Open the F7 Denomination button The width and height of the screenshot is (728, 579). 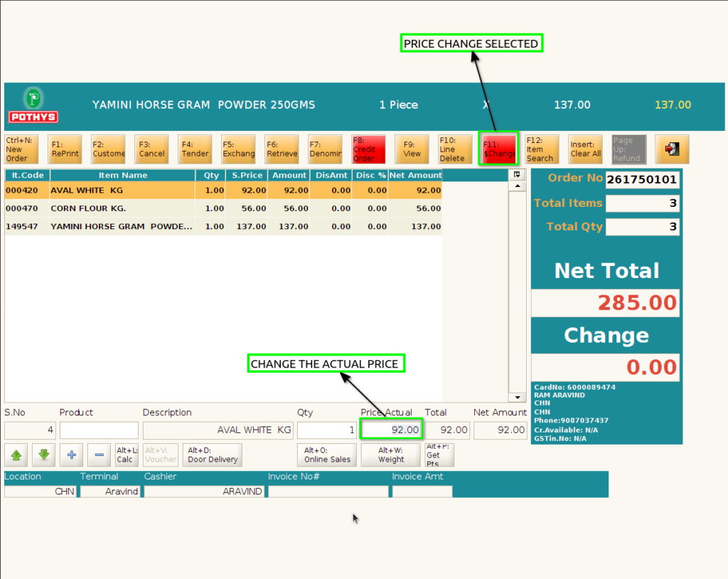coord(325,149)
